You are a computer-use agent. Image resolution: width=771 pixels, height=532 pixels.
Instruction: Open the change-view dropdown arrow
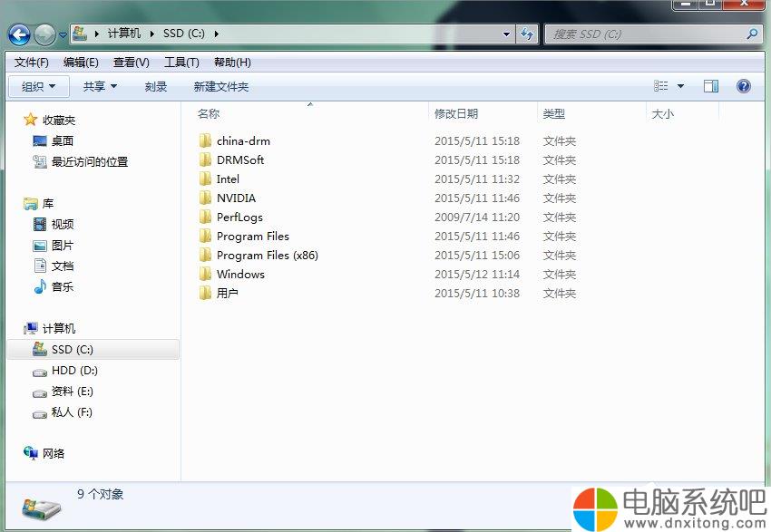pyautogui.click(x=678, y=86)
